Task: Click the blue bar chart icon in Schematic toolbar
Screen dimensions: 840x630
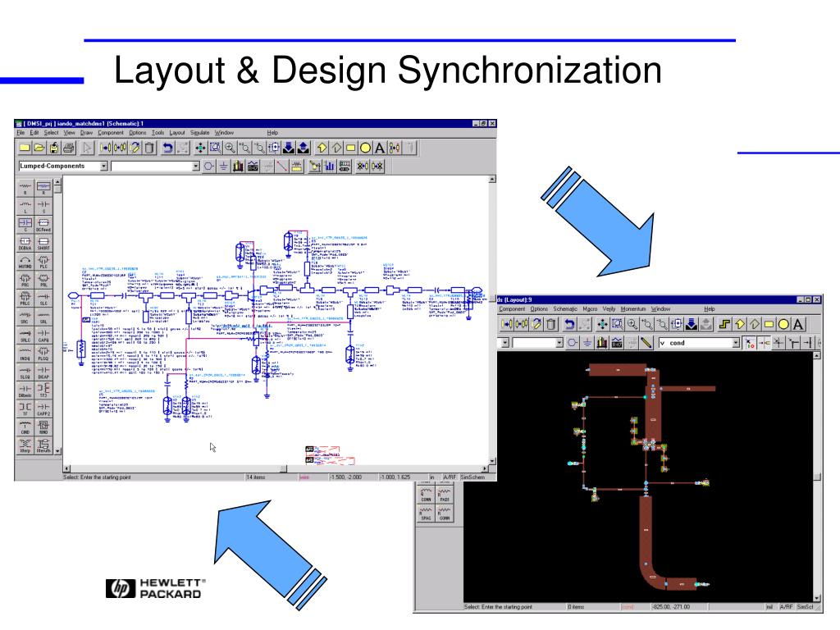Action: [x=330, y=166]
